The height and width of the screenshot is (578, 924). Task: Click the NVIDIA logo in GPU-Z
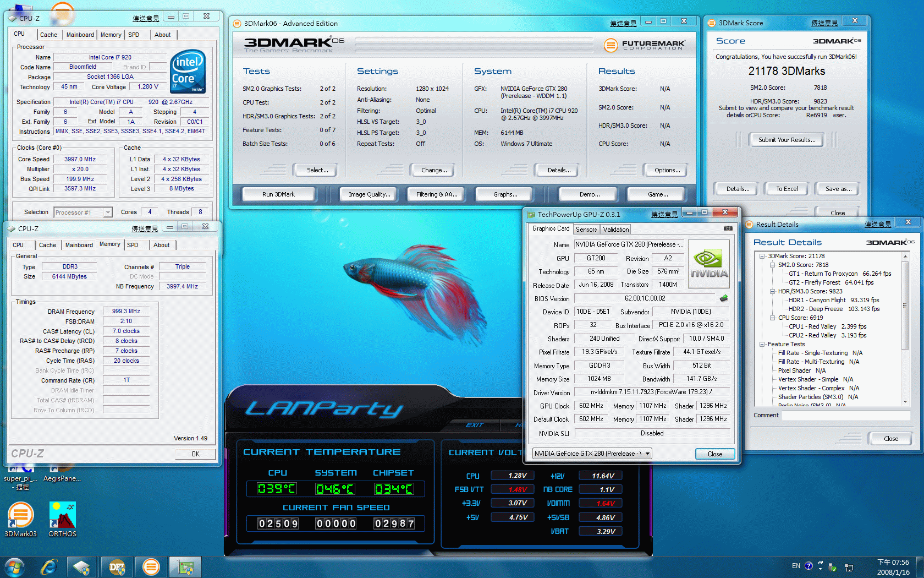pos(709,264)
